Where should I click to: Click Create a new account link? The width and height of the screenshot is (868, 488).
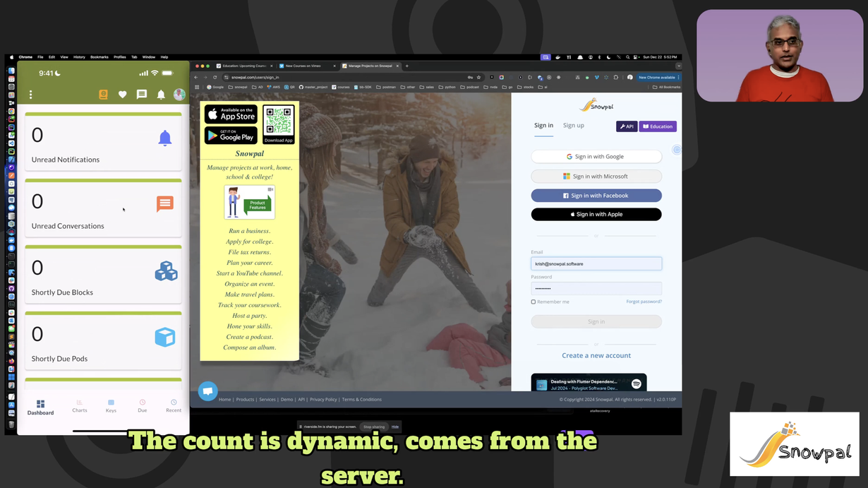[x=596, y=355]
